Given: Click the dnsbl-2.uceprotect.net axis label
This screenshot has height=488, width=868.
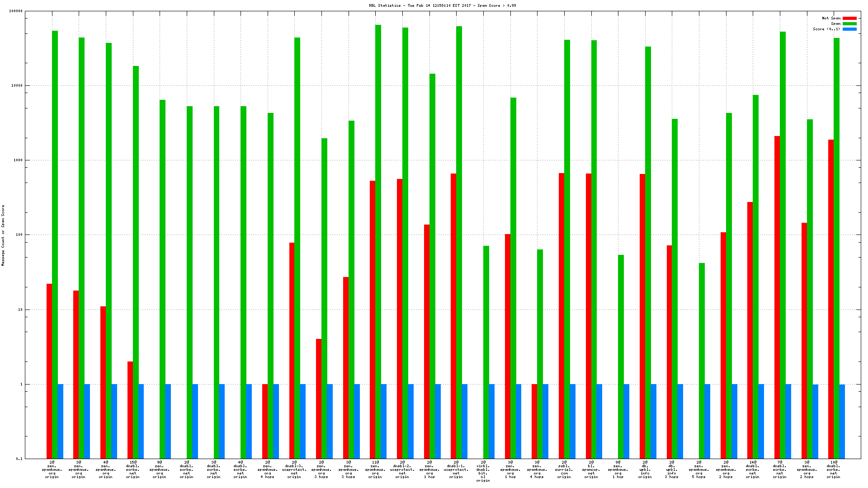Looking at the screenshot, I should [x=402, y=469].
